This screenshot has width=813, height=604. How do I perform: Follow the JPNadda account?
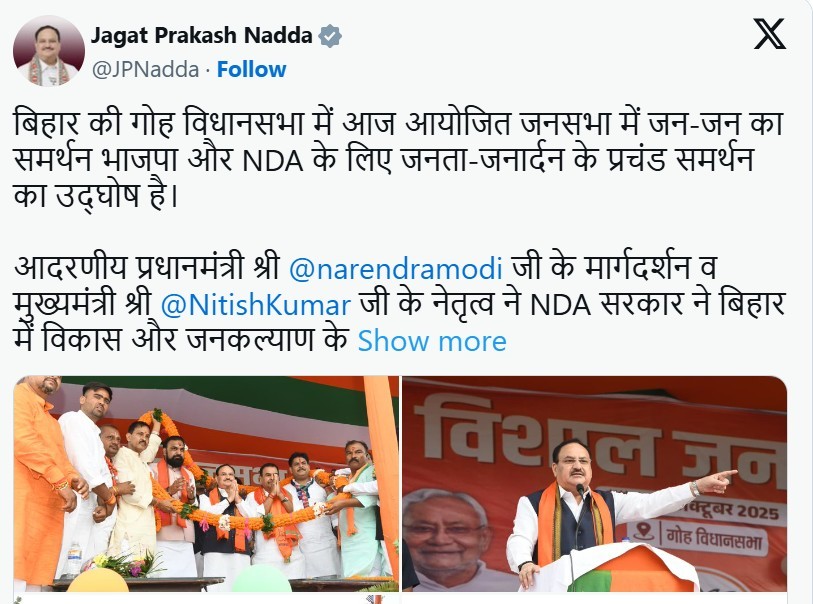pos(251,69)
